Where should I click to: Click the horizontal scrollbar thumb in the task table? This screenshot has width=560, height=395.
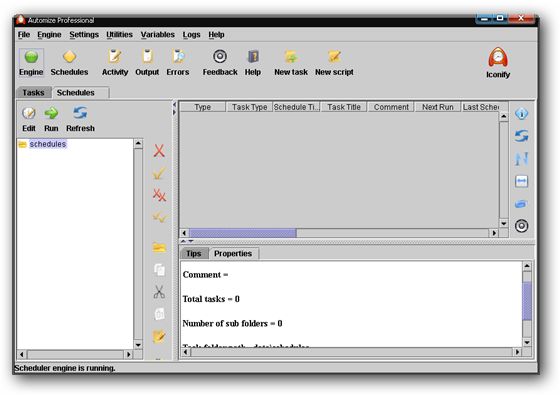[x=242, y=233]
